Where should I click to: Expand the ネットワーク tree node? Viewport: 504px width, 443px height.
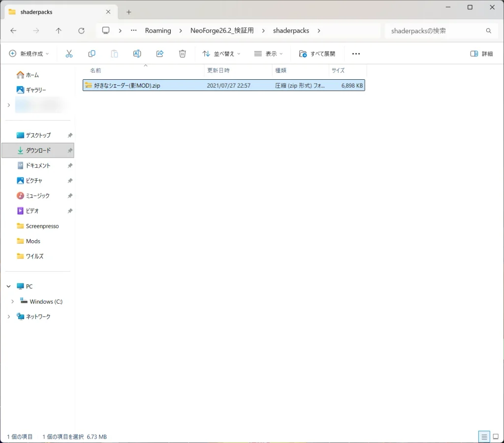[x=9, y=316]
